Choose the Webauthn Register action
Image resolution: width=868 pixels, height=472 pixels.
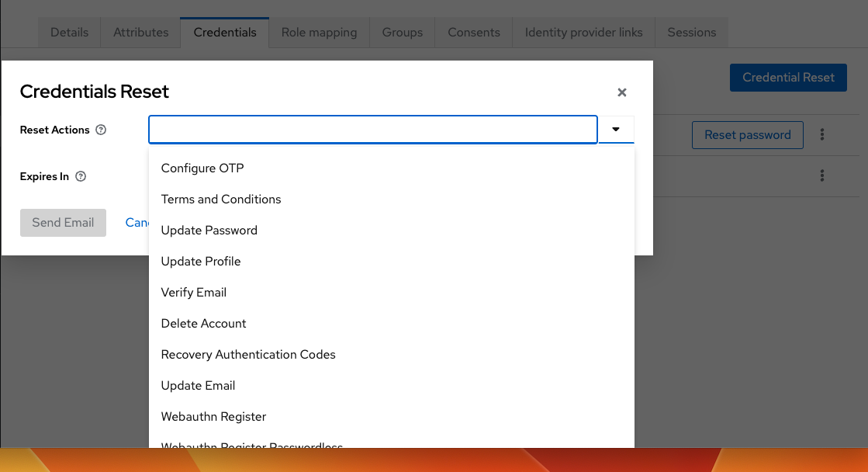pyautogui.click(x=213, y=416)
